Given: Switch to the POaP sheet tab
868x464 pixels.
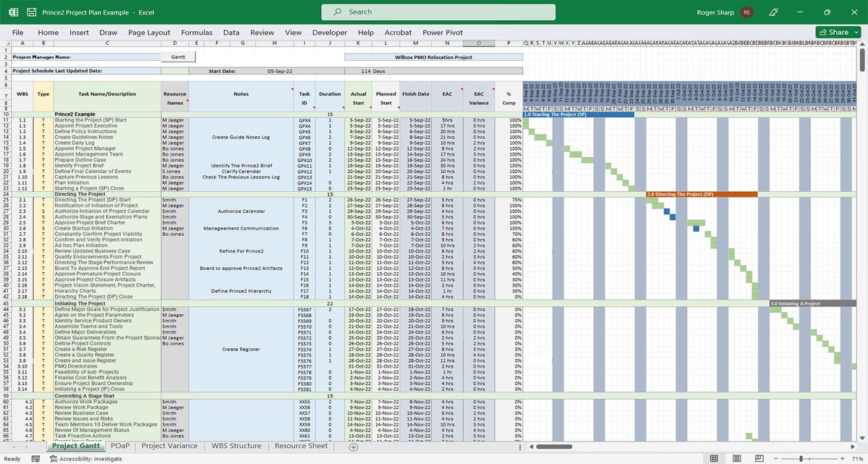Looking at the screenshot, I should point(119,447).
